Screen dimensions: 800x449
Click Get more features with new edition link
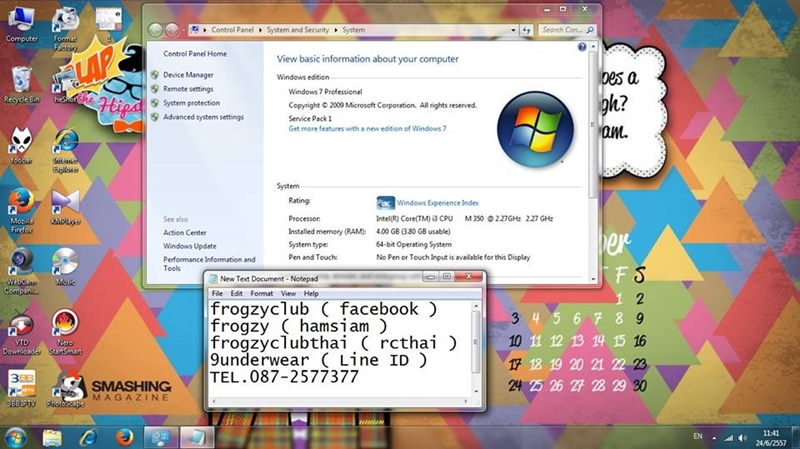tap(367, 129)
